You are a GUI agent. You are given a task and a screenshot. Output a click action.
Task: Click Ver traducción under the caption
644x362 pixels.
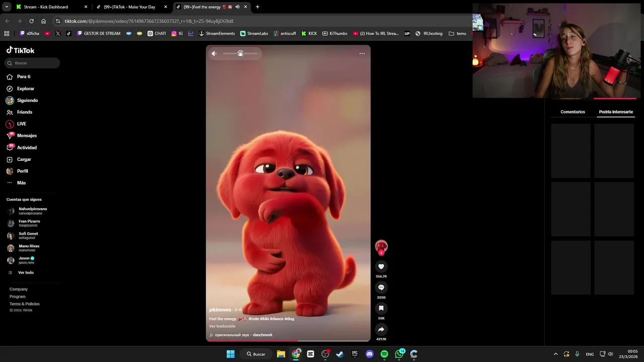click(222, 326)
